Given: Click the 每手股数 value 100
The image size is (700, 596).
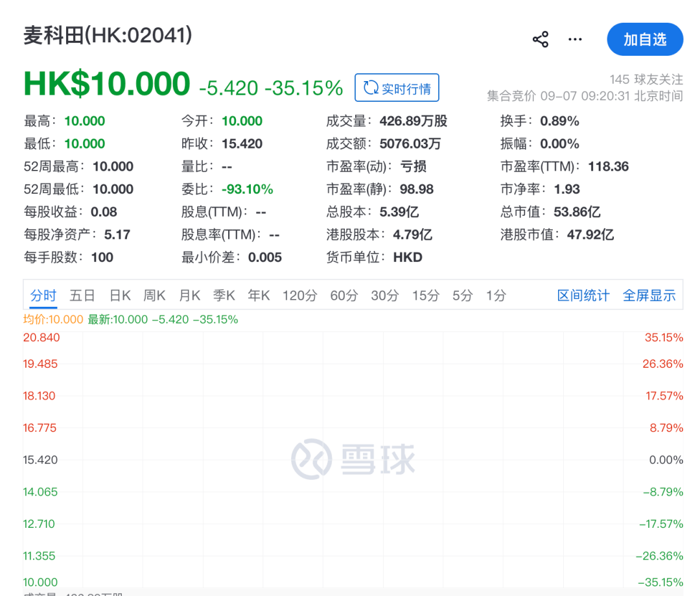Looking at the screenshot, I should pos(102,257).
